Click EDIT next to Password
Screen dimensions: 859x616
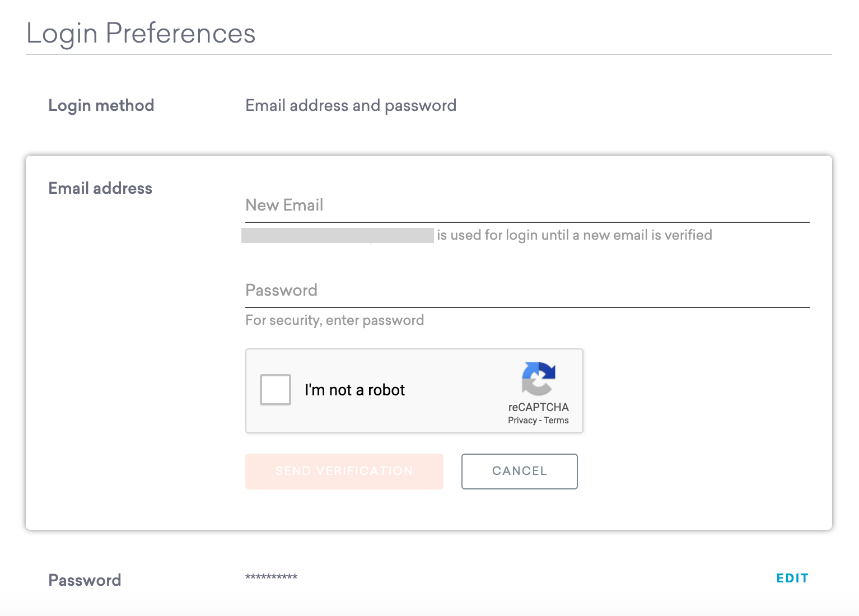792,578
